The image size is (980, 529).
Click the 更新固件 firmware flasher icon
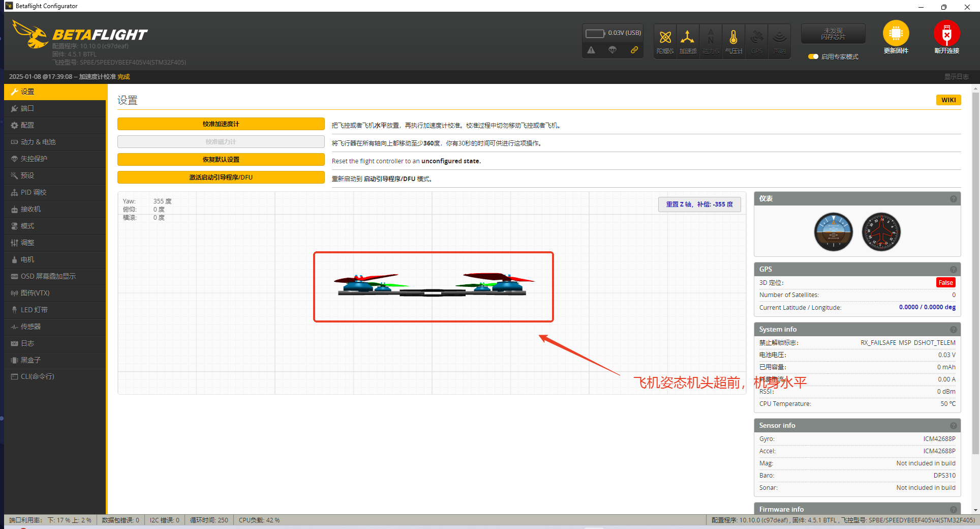pos(896,34)
